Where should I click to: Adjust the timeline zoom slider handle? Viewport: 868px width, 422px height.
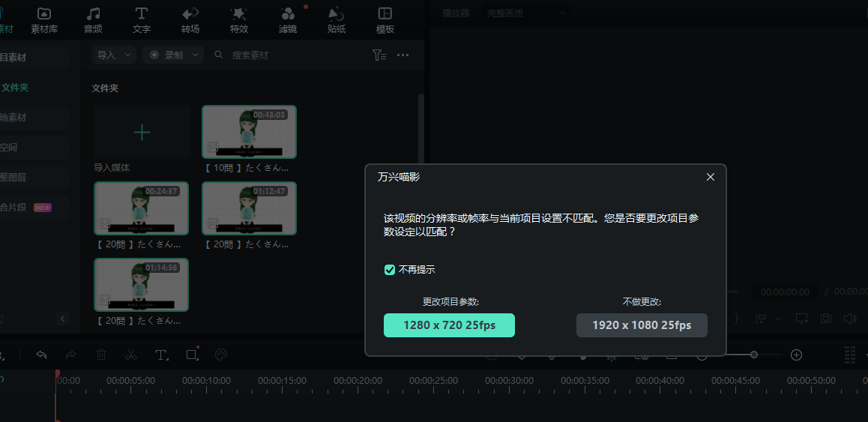(x=754, y=355)
